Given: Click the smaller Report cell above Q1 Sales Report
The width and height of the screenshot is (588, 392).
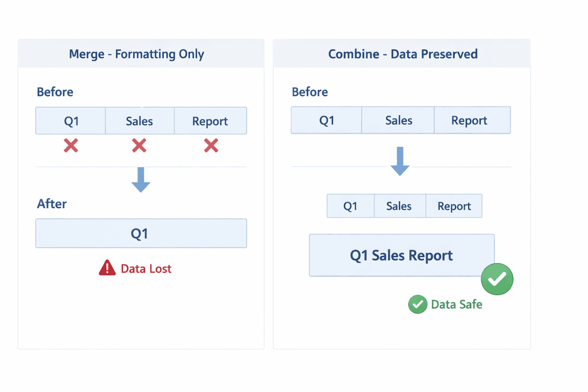Looking at the screenshot, I should (454, 206).
